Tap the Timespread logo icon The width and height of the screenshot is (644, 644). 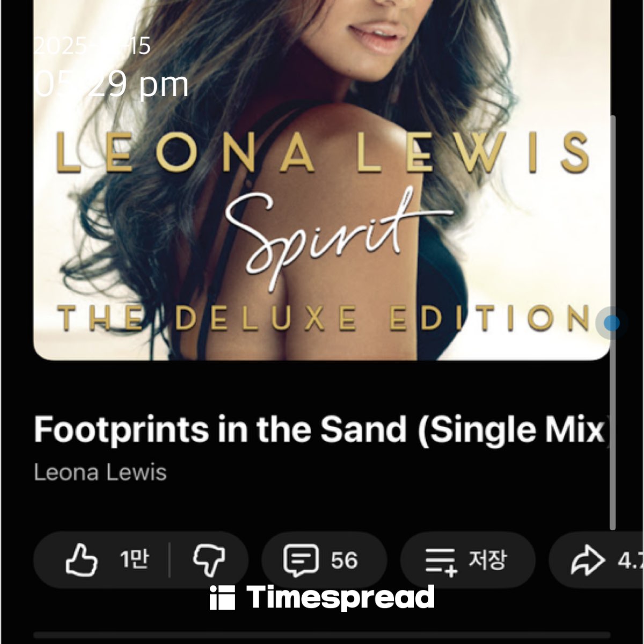(x=222, y=597)
